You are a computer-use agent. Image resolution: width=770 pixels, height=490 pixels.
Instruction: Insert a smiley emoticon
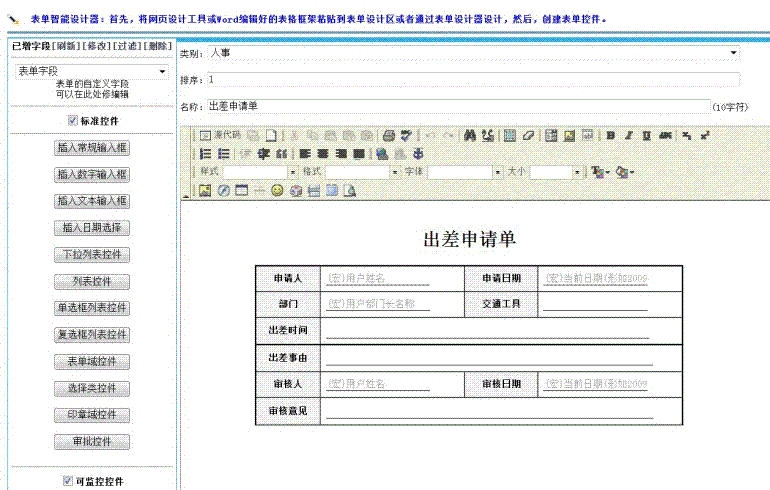[x=277, y=191]
